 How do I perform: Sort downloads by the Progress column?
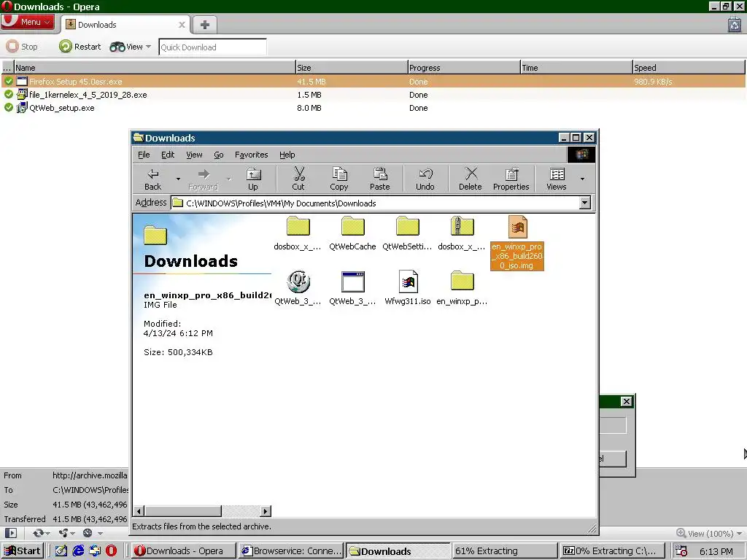[x=463, y=68]
